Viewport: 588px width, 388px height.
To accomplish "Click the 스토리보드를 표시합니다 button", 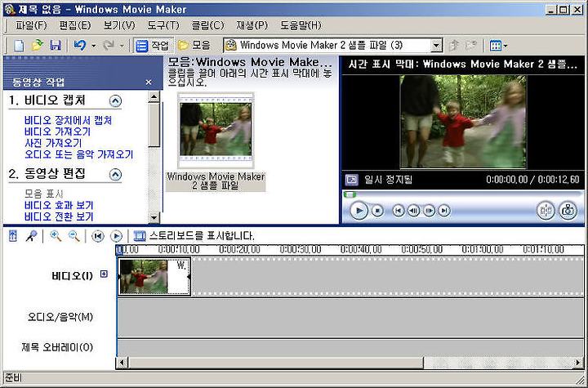I will [194, 236].
